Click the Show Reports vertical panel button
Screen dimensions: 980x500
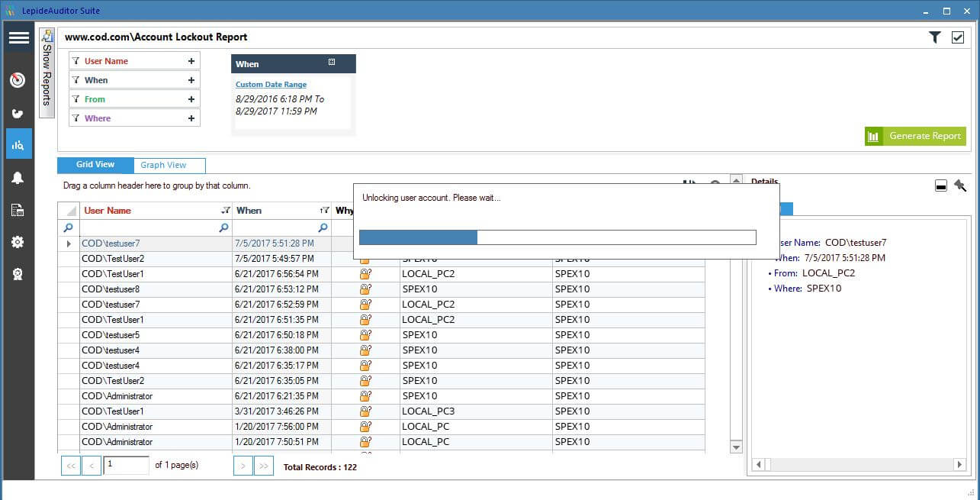coord(47,73)
